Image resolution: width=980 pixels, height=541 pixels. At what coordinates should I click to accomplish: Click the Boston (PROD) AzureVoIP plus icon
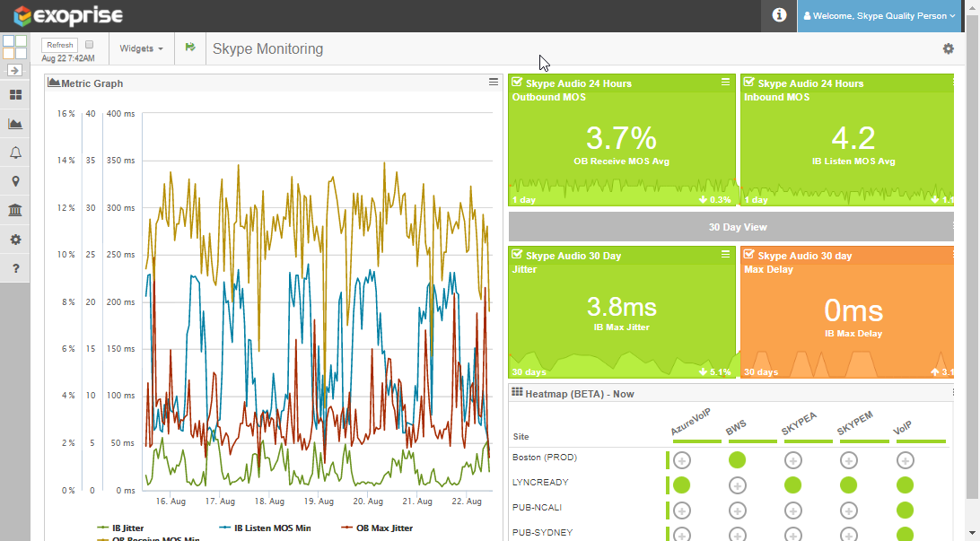coord(682,460)
